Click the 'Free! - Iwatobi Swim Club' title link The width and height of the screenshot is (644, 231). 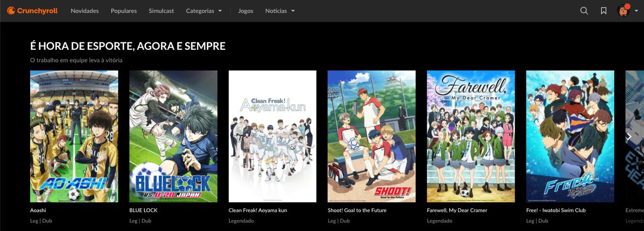pyautogui.click(x=555, y=210)
